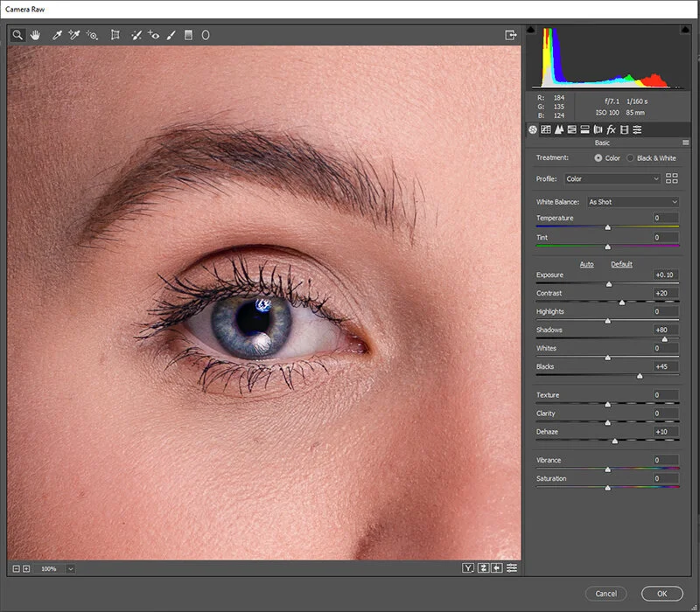Select the Hand tool
Viewport: 700px width, 612px height.
(35, 35)
